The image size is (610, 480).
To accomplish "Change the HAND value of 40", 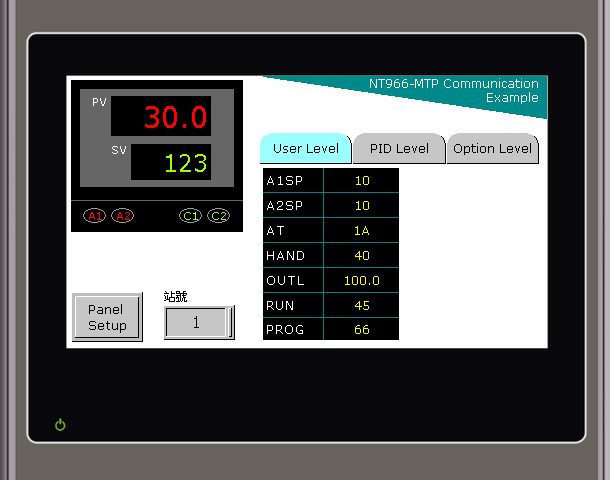I will pos(361,255).
